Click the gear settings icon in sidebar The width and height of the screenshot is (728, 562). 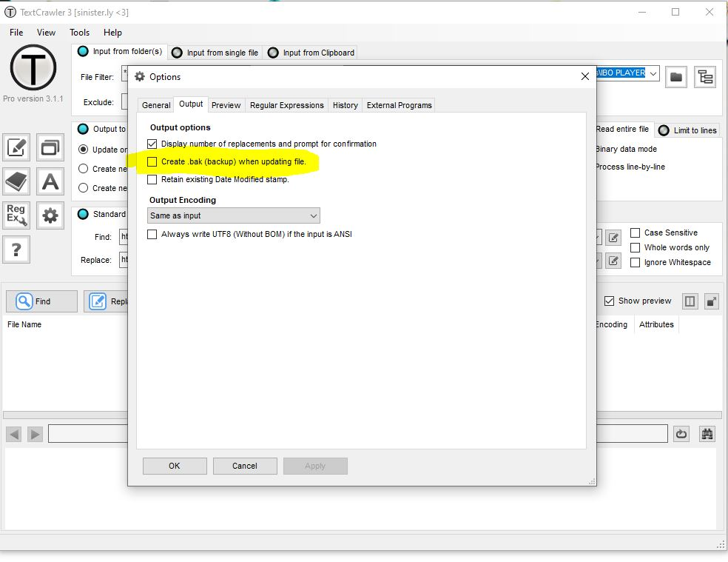tap(50, 215)
